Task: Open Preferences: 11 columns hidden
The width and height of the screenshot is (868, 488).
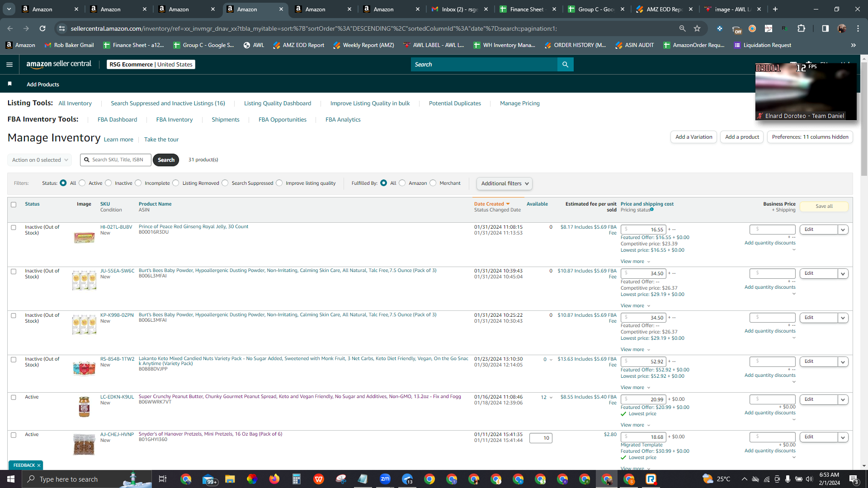Action: 810,137
